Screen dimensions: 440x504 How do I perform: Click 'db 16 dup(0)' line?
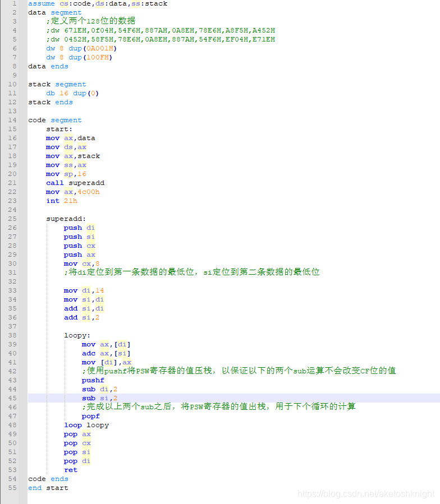pos(72,94)
